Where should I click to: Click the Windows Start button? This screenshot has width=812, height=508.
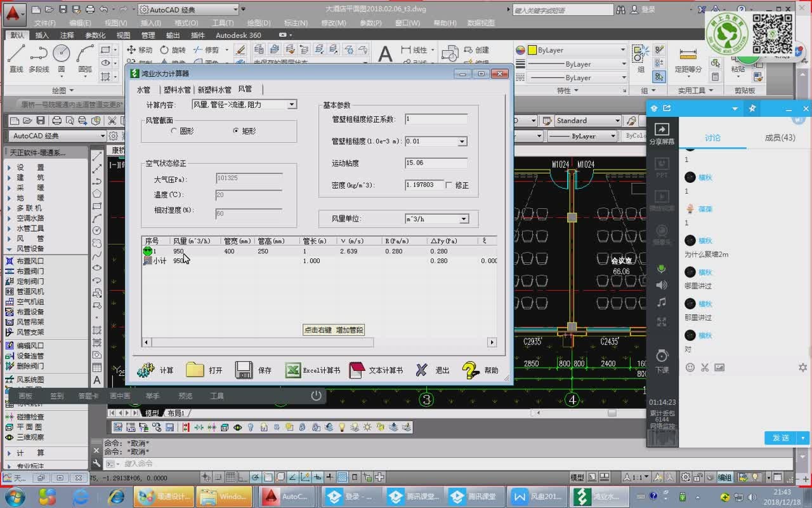[14, 496]
